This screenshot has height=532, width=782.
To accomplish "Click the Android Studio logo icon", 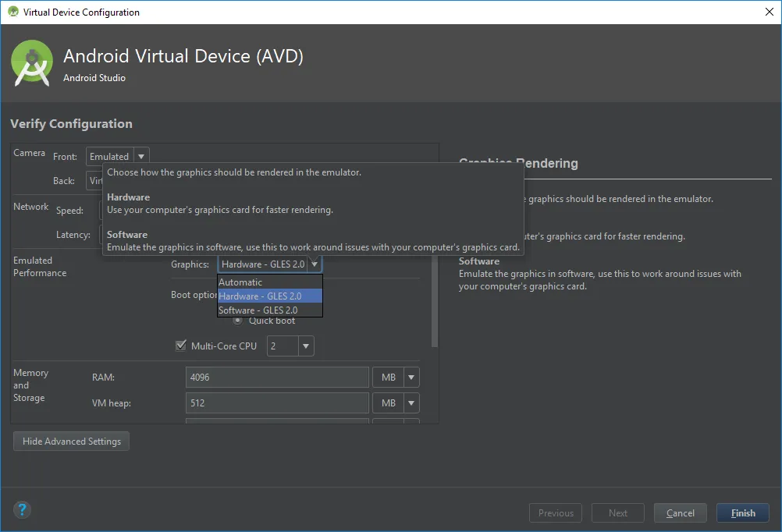I will click(x=32, y=63).
